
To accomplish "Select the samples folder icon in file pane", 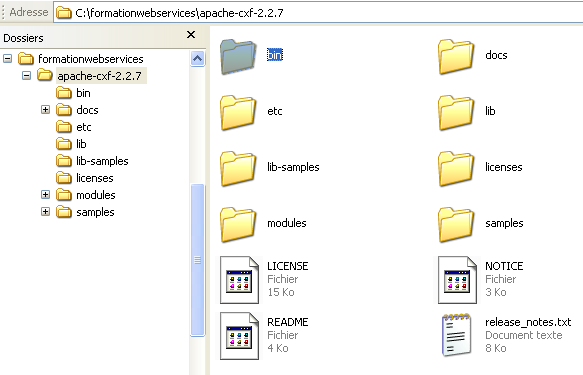I will pyautogui.click(x=456, y=224).
